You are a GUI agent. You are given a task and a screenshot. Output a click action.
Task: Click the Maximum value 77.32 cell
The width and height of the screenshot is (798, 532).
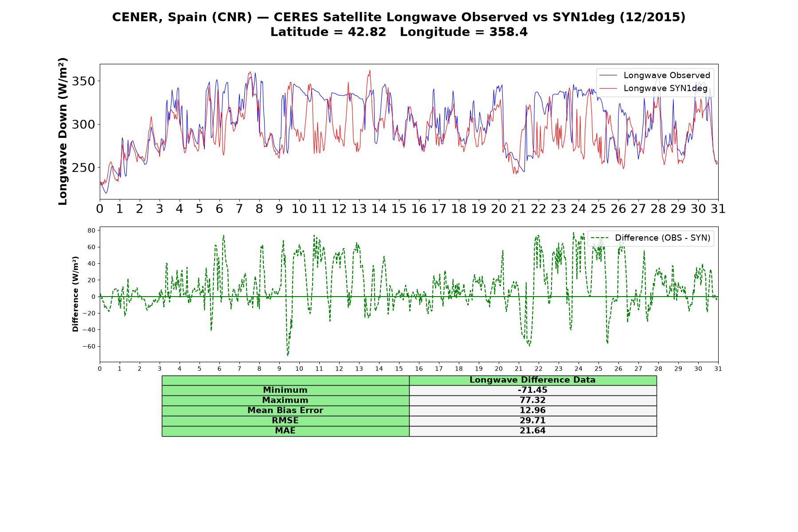(x=533, y=400)
